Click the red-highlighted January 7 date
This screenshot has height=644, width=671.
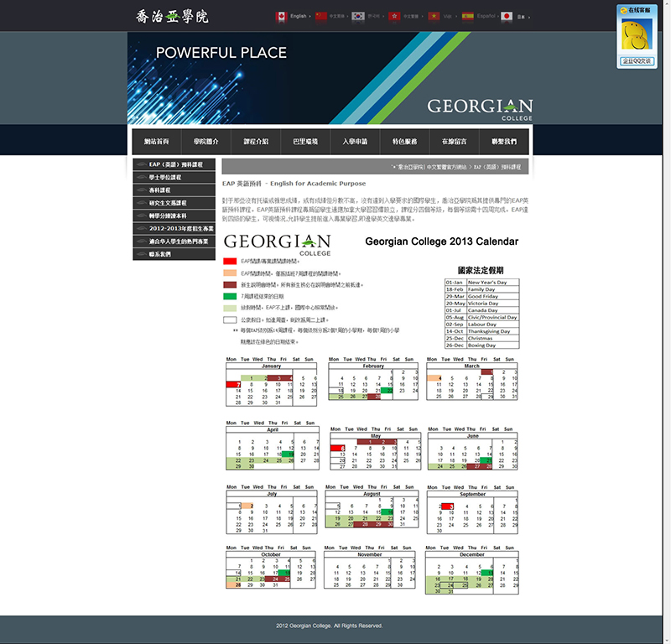point(234,385)
